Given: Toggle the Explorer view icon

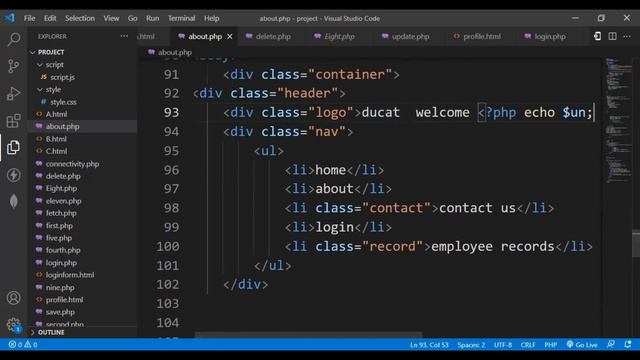Looking at the screenshot, I should (x=13, y=147).
